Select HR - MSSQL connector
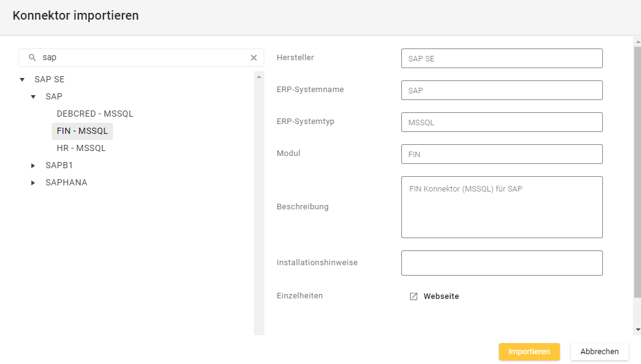 tap(81, 148)
